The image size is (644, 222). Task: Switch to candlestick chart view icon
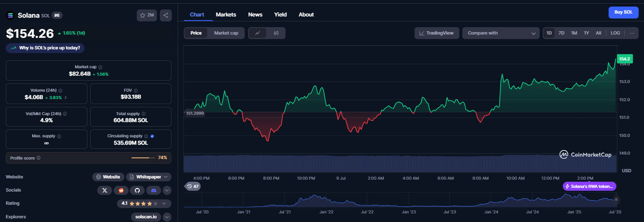[276, 33]
